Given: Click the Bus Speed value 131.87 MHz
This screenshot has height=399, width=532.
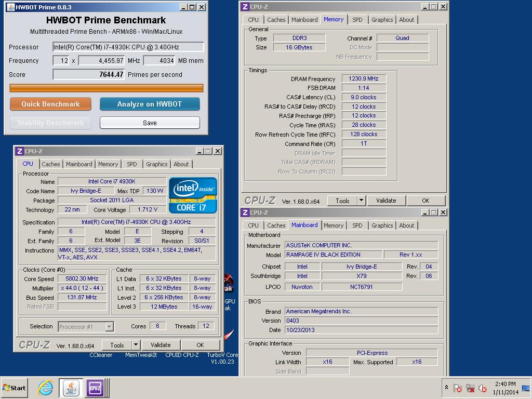Looking at the screenshot, I should (x=82, y=297).
